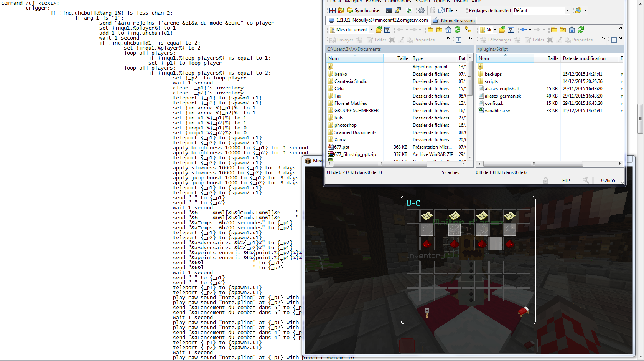Open the Réglages de transfert combo box
Image resolution: width=644 pixels, height=361 pixels.
[541, 10]
